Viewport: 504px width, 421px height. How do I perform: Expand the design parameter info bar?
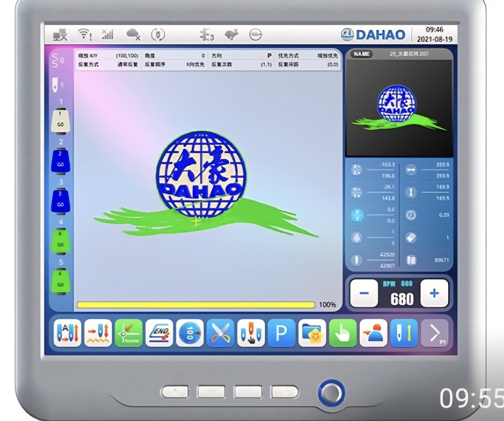click(x=208, y=60)
